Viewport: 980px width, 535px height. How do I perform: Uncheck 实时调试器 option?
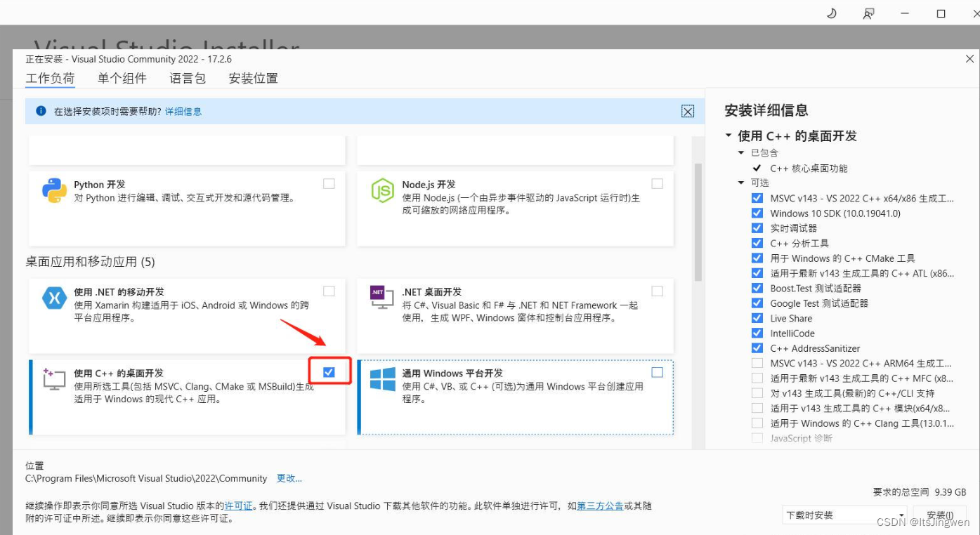[757, 228]
